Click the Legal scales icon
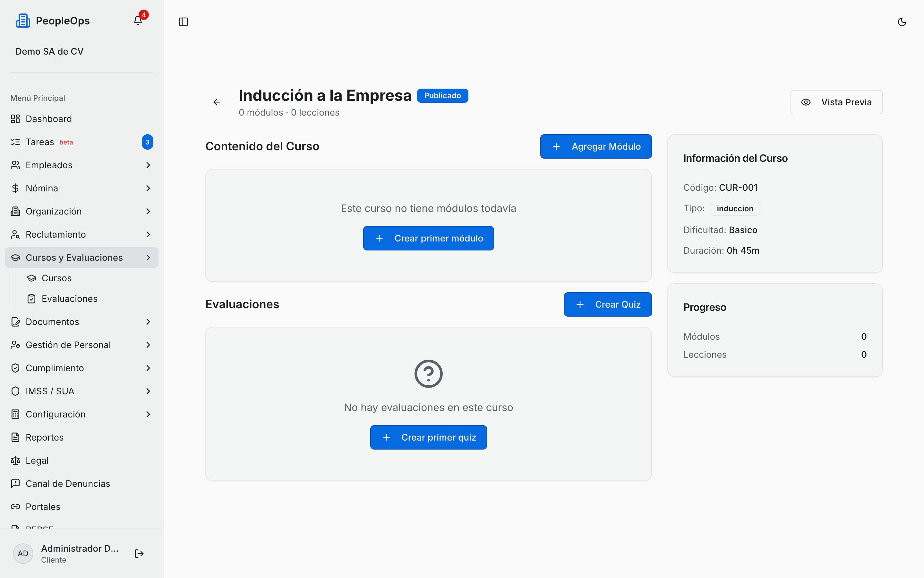This screenshot has width=924, height=578. pyautogui.click(x=15, y=461)
